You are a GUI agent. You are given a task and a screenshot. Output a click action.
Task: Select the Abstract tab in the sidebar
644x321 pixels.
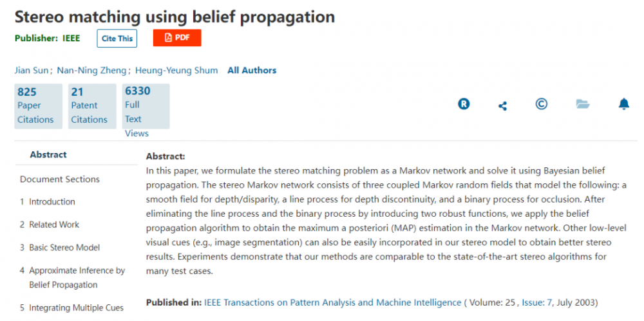point(48,155)
